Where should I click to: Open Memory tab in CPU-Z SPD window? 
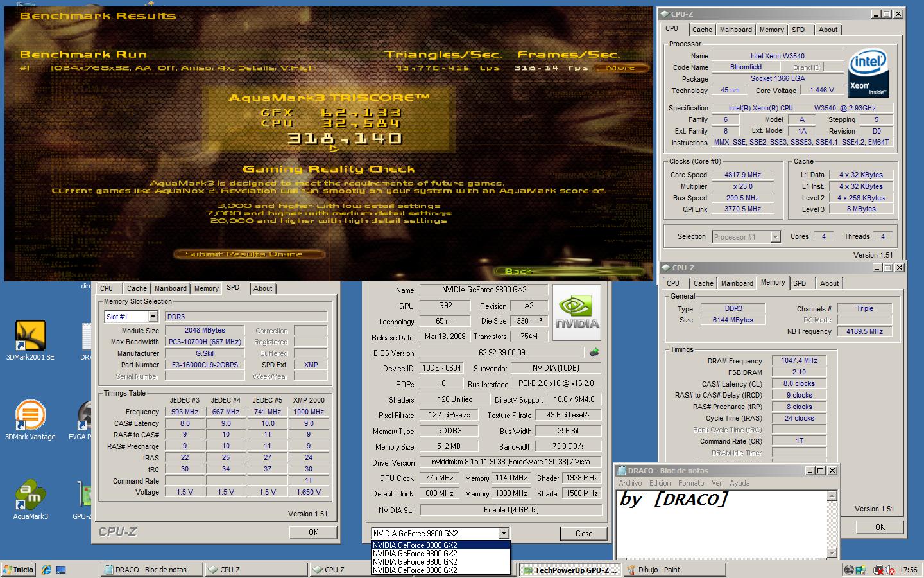click(207, 288)
